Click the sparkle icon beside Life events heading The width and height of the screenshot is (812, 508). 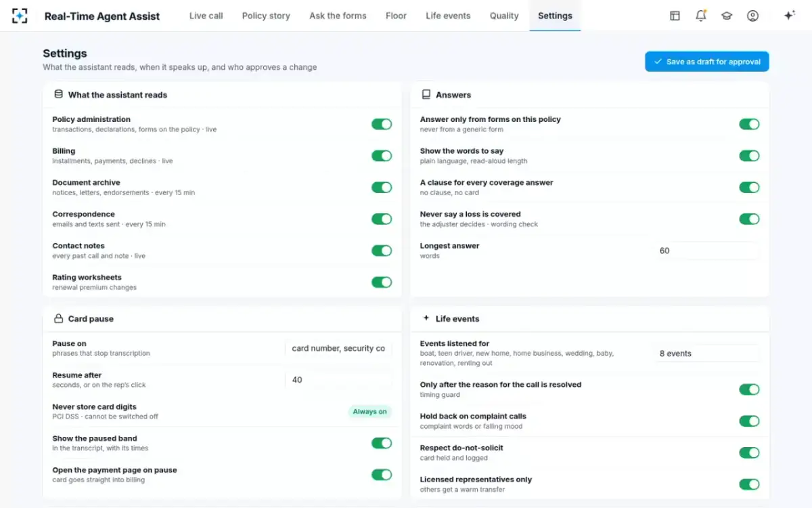[x=426, y=318]
